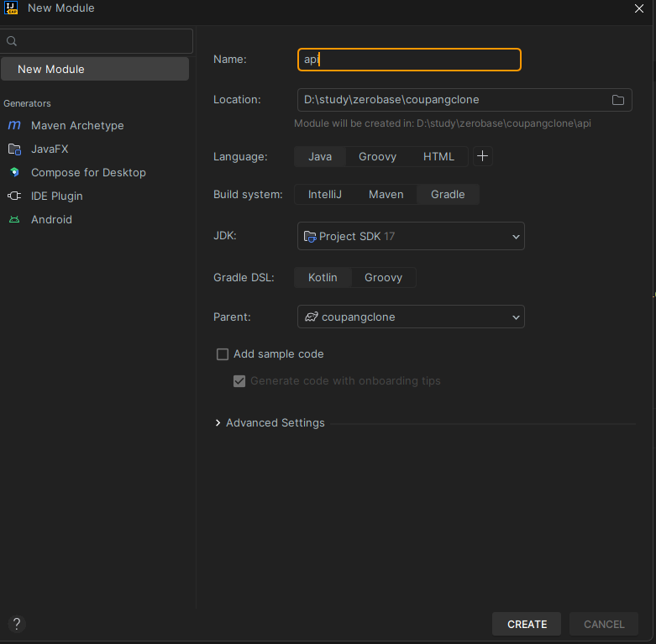Click the plus icon to add a language
The image size is (656, 644).
(482, 156)
